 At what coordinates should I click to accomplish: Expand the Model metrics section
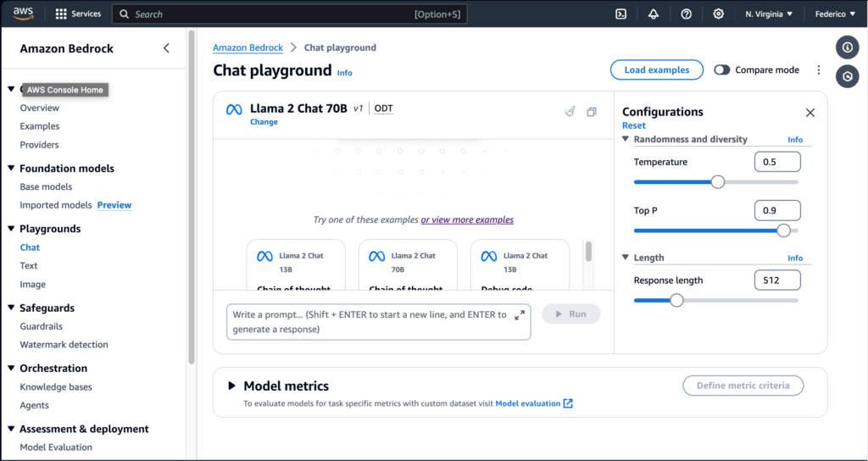(231, 386)
